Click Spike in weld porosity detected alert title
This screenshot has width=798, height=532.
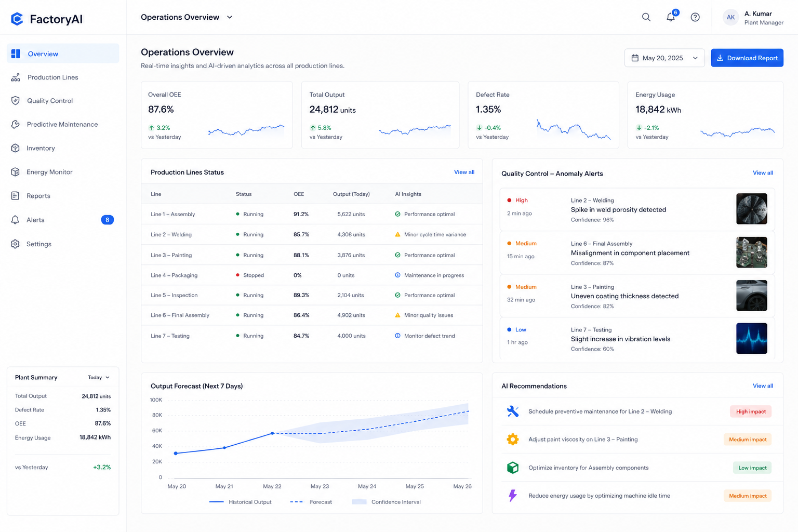coord(618,210)
